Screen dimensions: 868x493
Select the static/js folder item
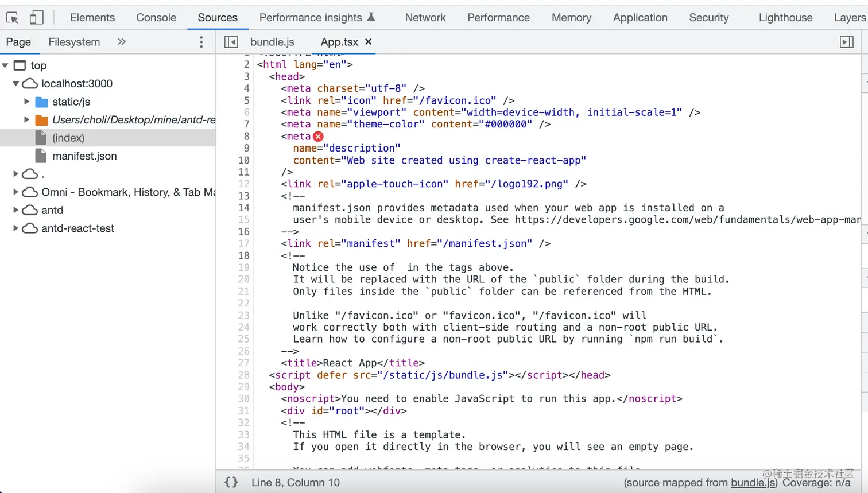pos(71,102)
